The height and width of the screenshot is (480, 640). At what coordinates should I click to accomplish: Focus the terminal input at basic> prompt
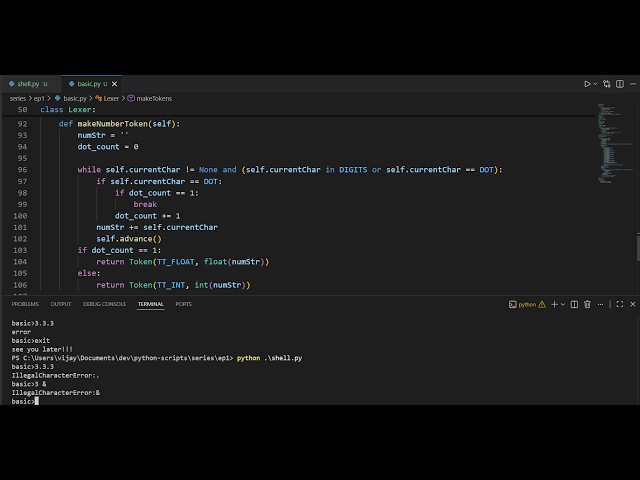pos(37,401)
